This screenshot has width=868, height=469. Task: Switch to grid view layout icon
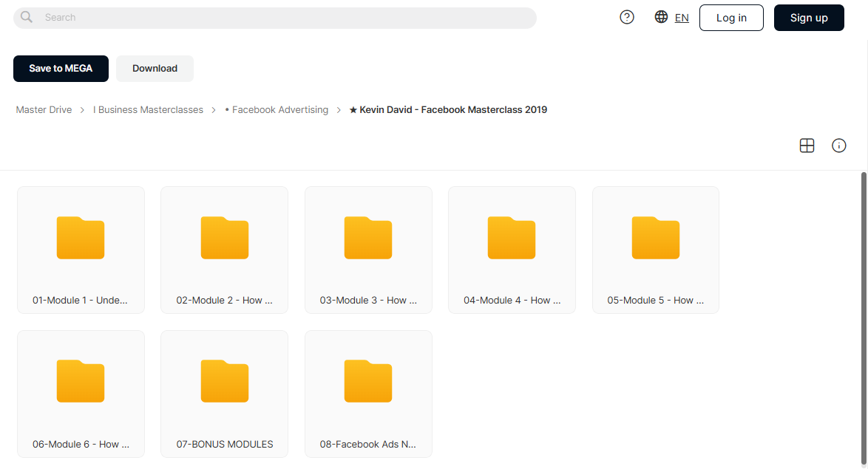pos(807,146)
